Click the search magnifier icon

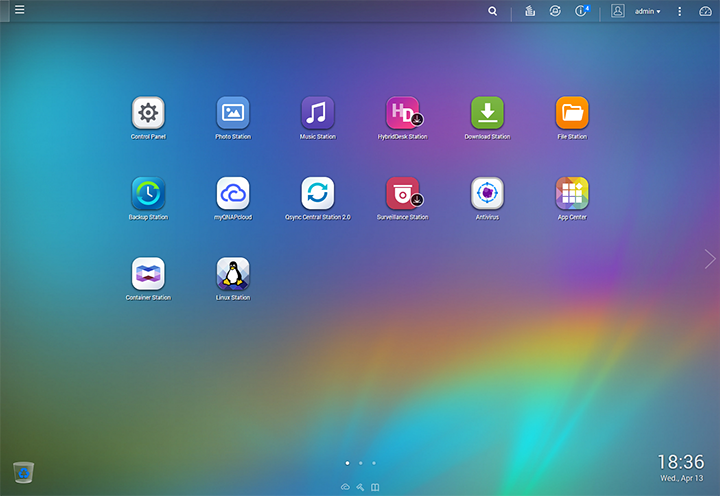point(492,11)
